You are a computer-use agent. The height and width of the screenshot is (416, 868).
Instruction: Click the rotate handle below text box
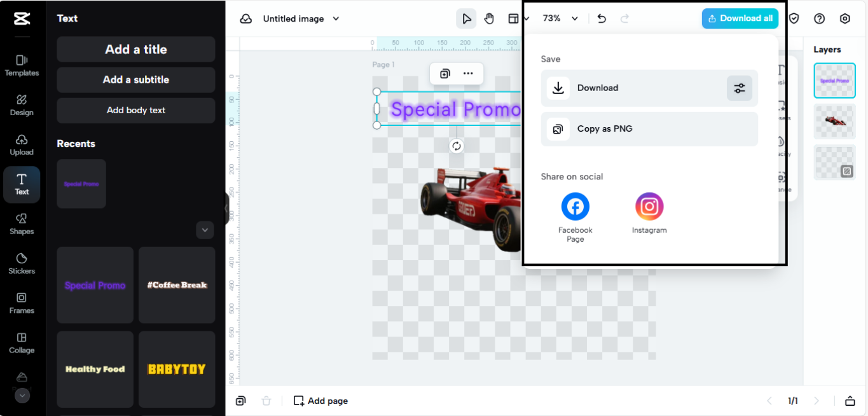[456, 146]
